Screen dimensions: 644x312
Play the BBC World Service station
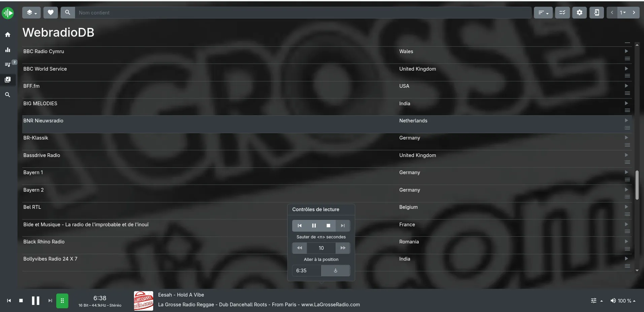point(626,69)
